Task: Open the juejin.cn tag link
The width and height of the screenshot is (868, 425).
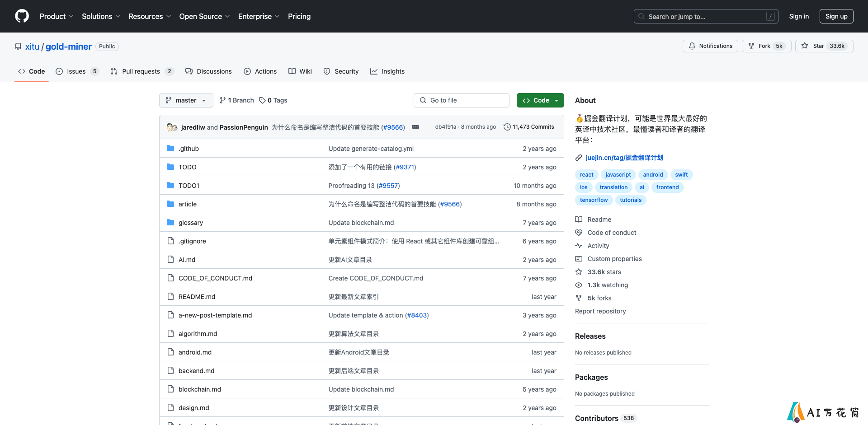Action: 624,158
